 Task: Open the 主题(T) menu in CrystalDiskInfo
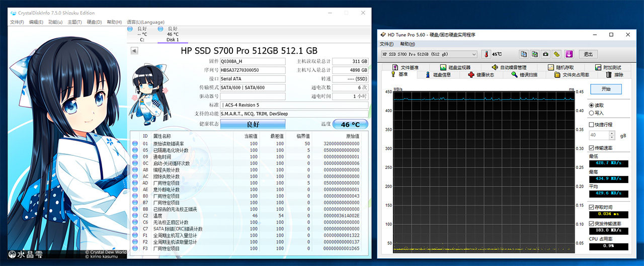[x=74, y=22]
